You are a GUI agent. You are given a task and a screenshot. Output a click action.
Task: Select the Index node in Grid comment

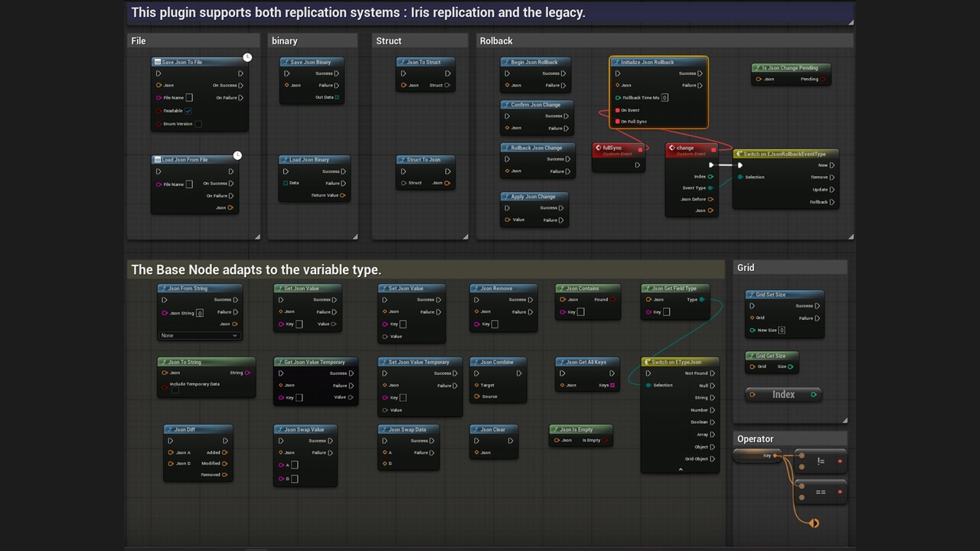pyautogui.click(x=783, y=394)
